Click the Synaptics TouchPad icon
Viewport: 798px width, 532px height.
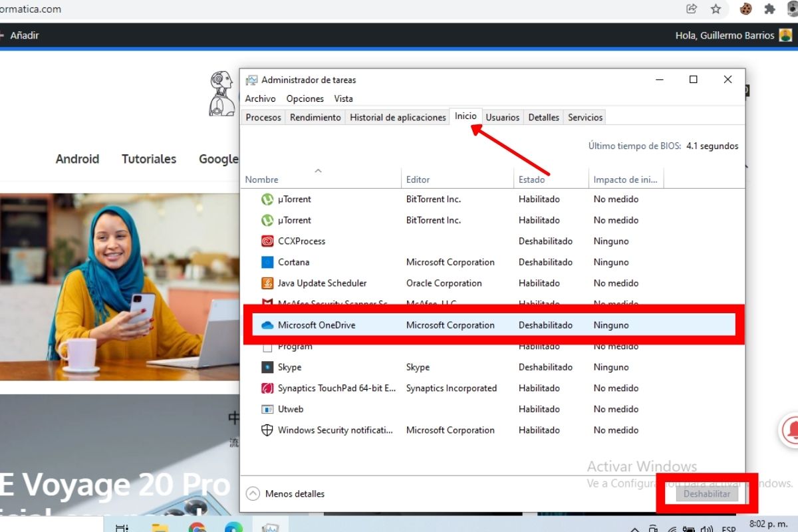(x=267, y=388)
